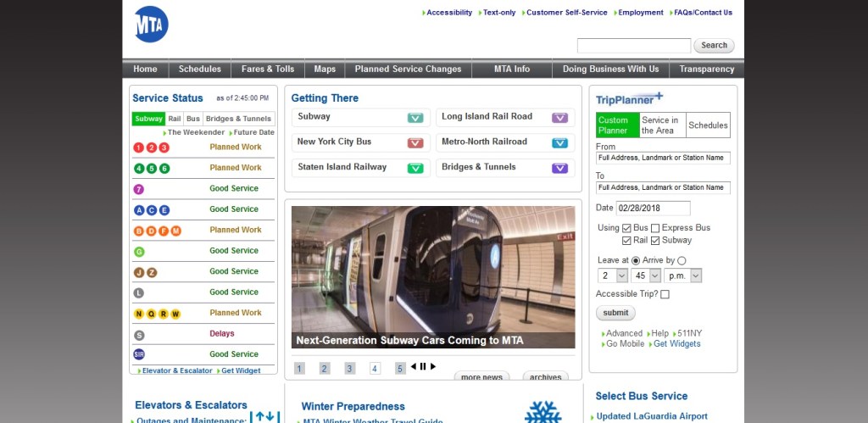
Task: Expand the New York City Bus dropdown
Action: pyautogui.click(x=415, y=143)
